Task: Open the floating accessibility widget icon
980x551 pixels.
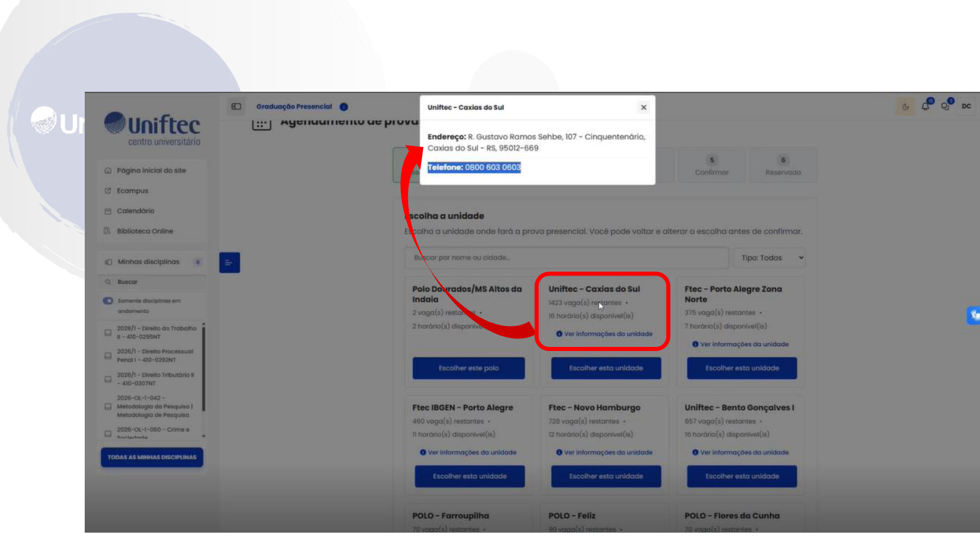Action: (974, 315)
